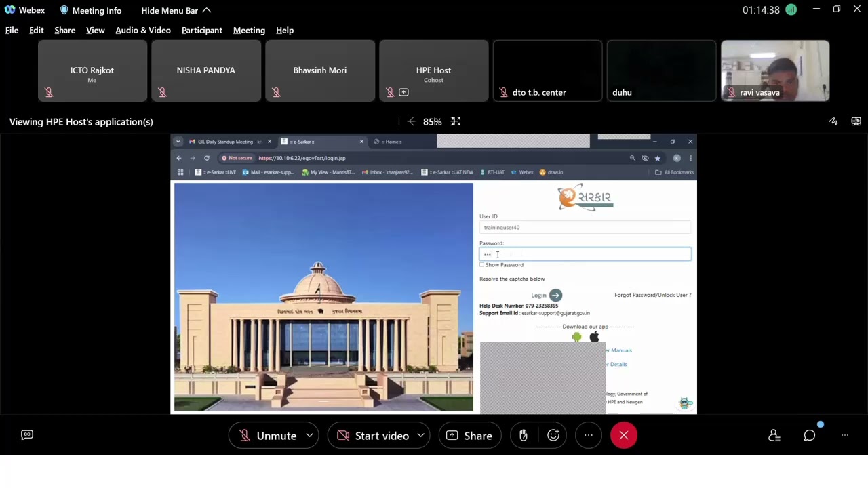Open the Help menu
The image size is (868, 488).
click(x=285, y=30)
